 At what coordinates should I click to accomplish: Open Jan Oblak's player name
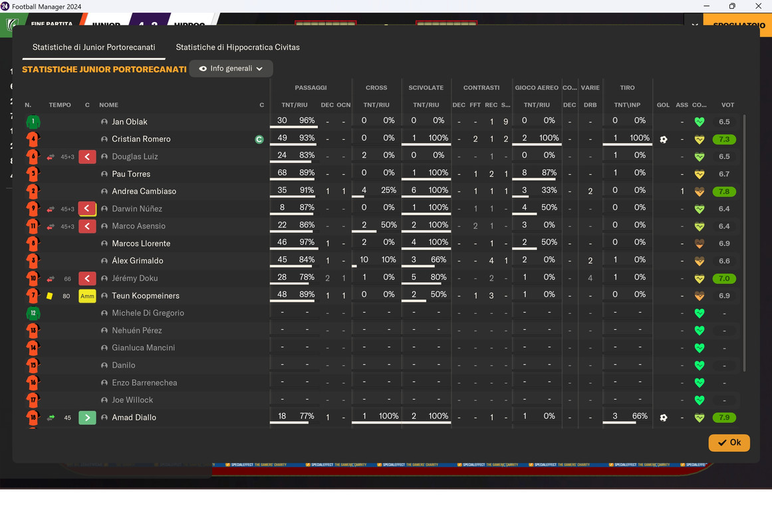[130, 122]
